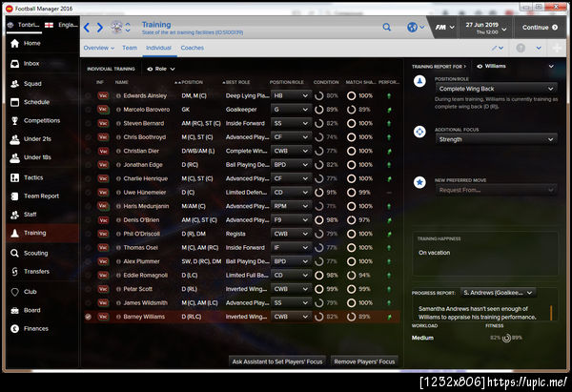Open the Team Report icon

[x=14, y=196]
